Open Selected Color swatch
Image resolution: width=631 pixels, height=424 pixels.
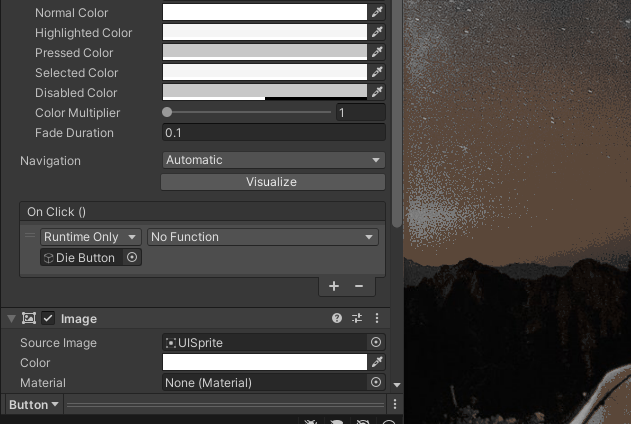click(x=265, y=72)
